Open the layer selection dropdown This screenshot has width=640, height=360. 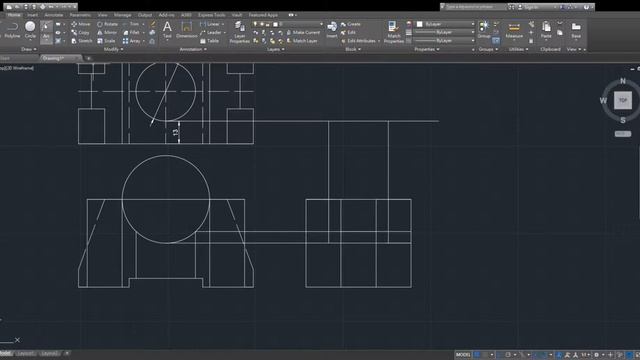[x=287, y=24]
